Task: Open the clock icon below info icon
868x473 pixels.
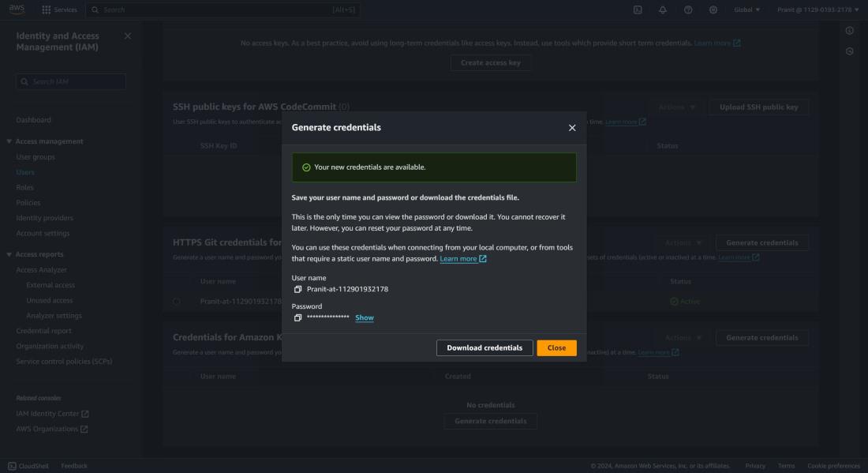Action: click(x=849, y=51)
